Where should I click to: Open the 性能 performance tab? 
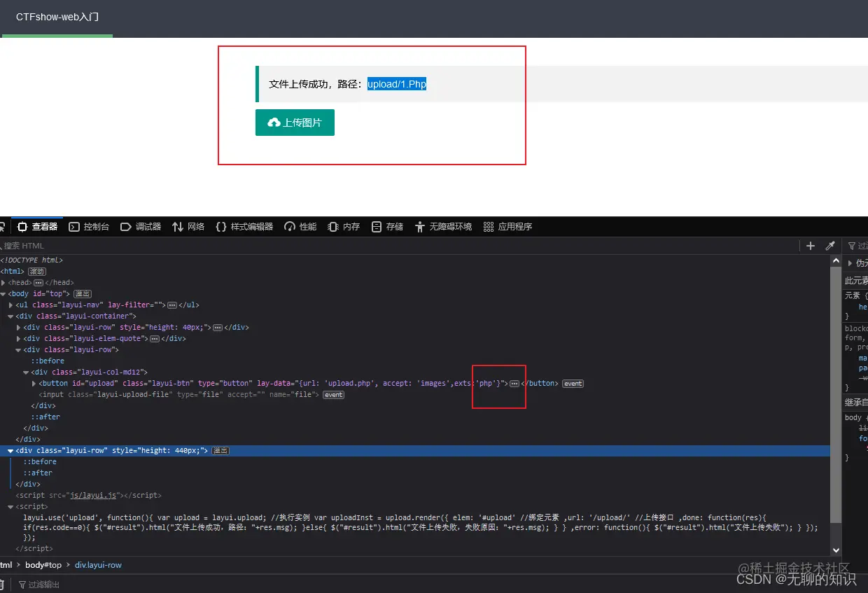pos(300,227)
